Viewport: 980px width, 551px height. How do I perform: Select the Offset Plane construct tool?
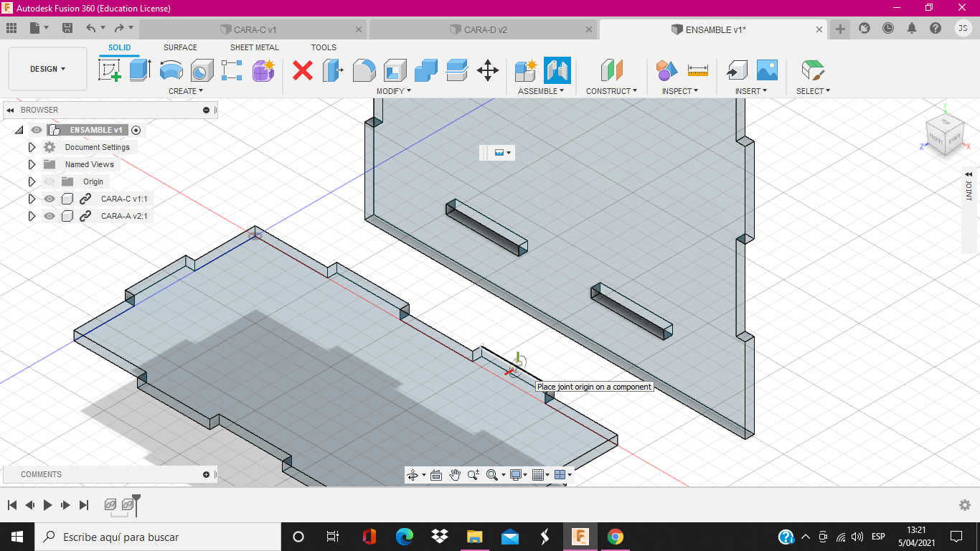tap(611, 70)
